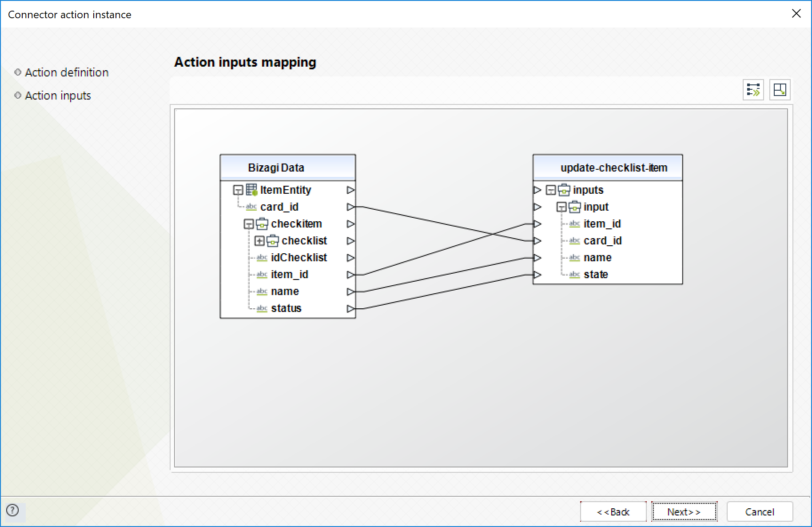Select name in update-checklist-item
Image resolution: width=812 pixels, height=527 pixels.
597,258
